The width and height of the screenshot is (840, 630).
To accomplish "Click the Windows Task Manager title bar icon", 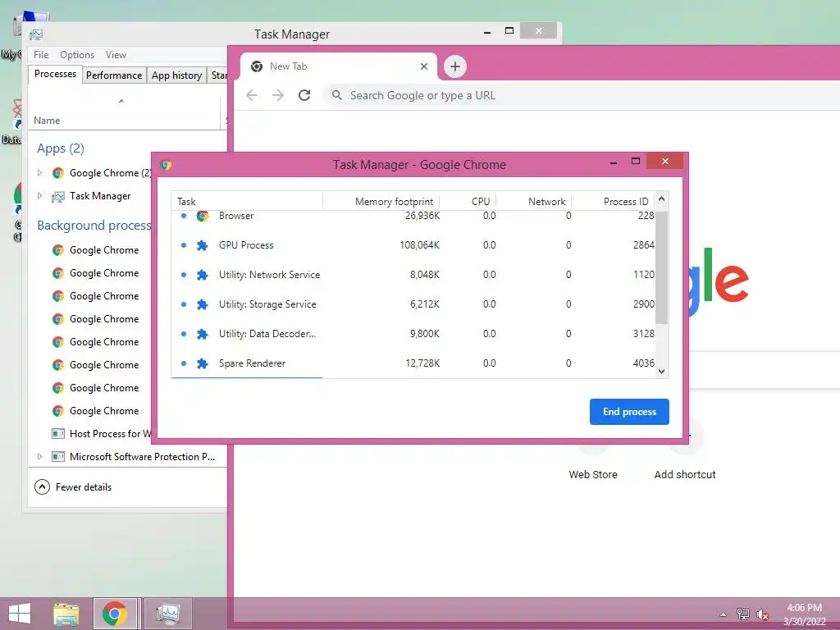I will point(36,34).
